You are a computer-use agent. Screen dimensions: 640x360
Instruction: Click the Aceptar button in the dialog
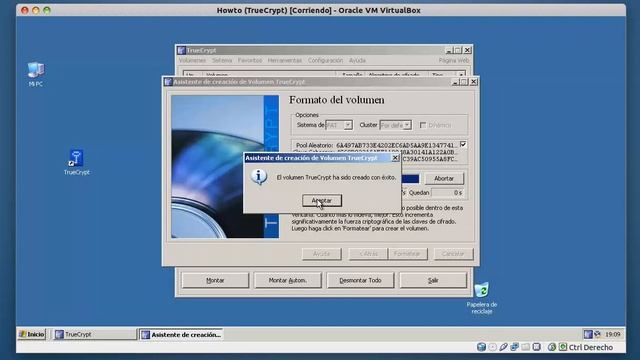(x=322, y=200)
